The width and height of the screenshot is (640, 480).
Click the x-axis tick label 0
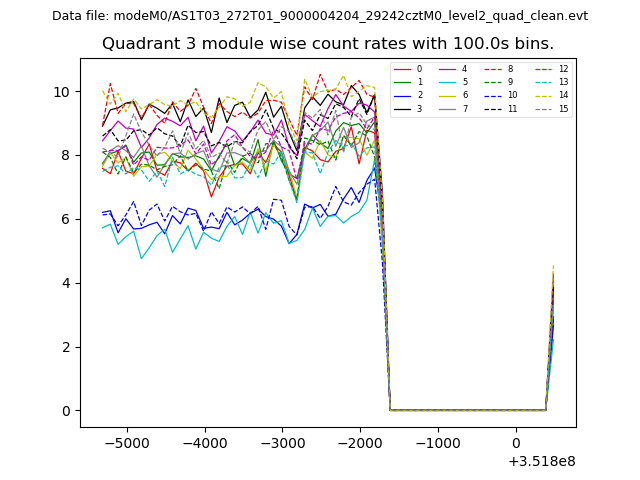(x=516, y=443)
